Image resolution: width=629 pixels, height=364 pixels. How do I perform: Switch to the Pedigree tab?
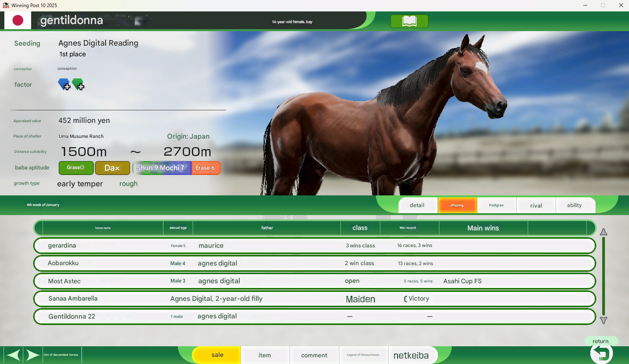pos(496,205)
